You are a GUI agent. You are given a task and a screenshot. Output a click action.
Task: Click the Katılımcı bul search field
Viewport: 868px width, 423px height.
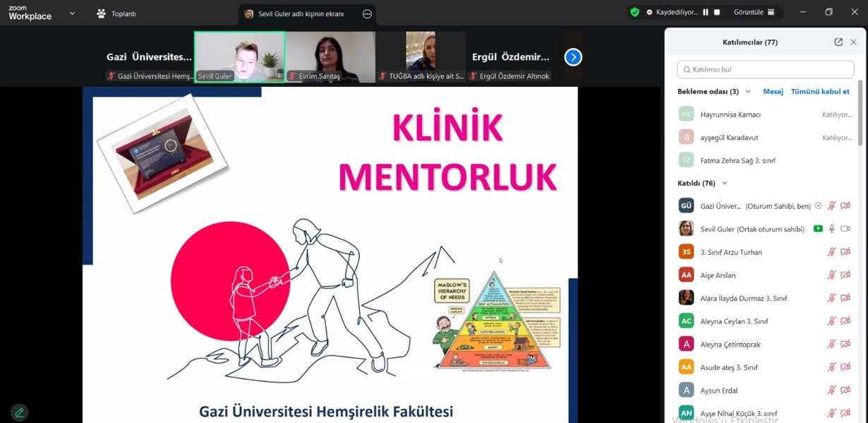[x=765, y=69]
